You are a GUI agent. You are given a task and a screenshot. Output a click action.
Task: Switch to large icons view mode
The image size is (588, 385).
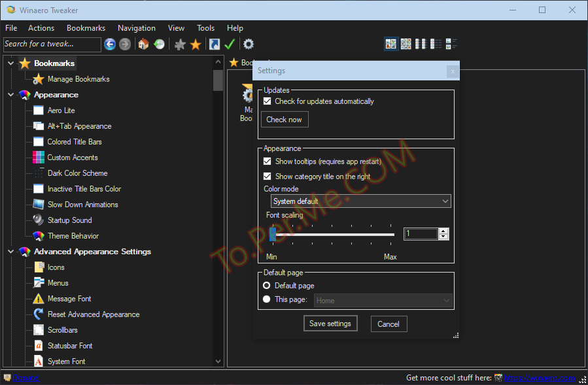391,44
